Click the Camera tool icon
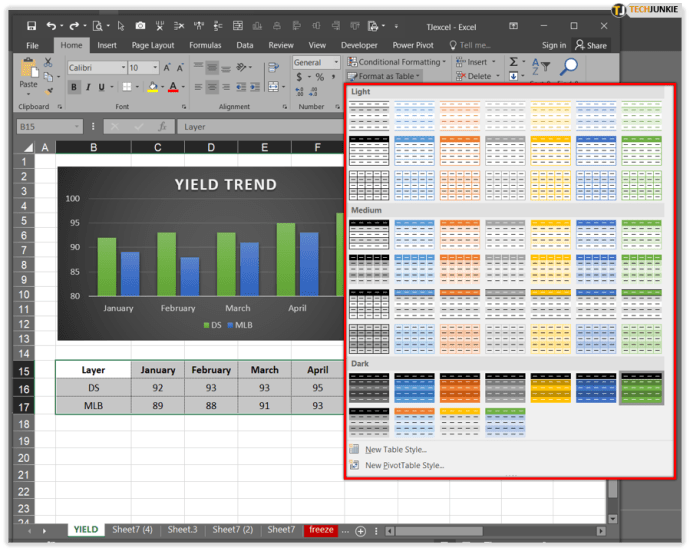Image resolution: width=690 pixels, height=551 pixels. 140,26
